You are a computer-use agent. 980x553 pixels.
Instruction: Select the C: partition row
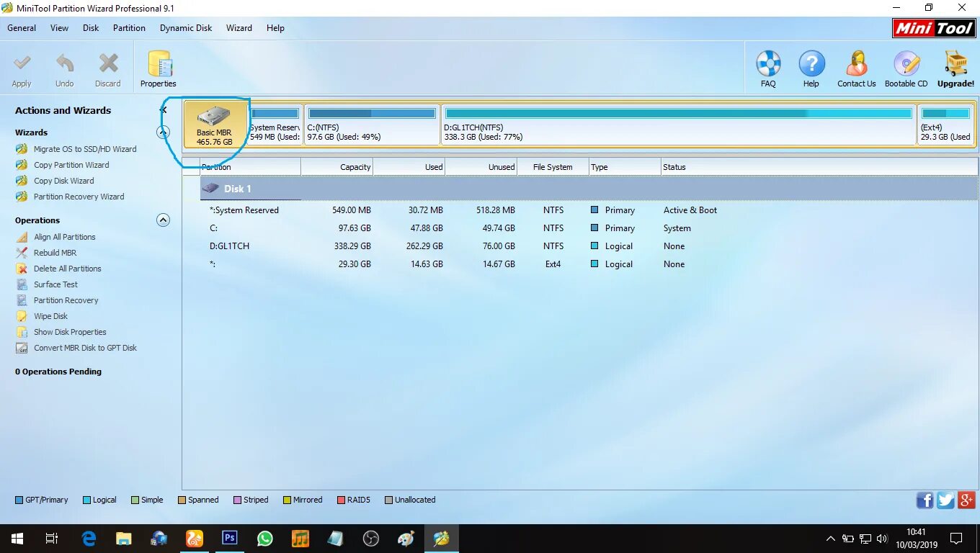(589, 228)
